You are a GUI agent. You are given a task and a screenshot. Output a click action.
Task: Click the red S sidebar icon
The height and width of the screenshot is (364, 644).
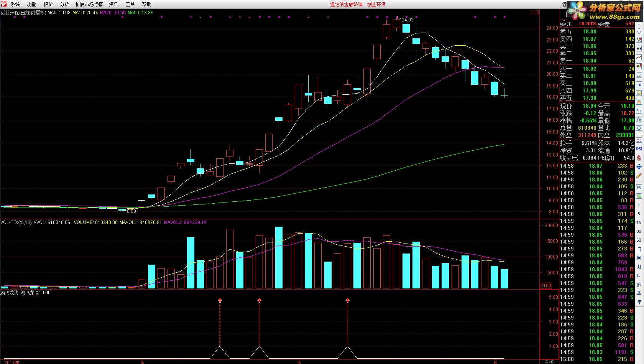click(639, 158)
